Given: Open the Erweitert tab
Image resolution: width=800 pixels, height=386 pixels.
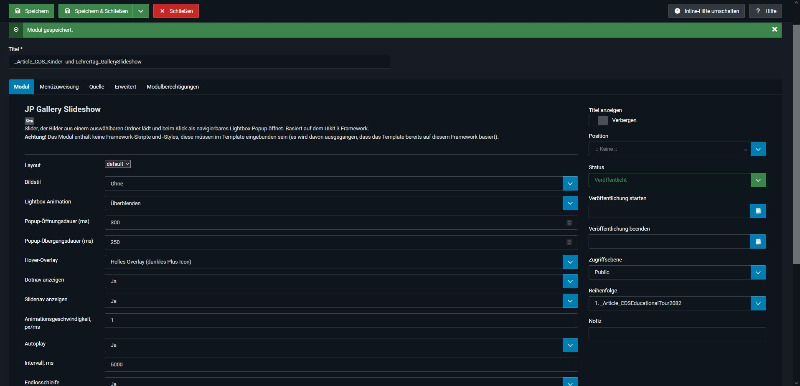Looking at the screenshot, I should tap(126, 87).
